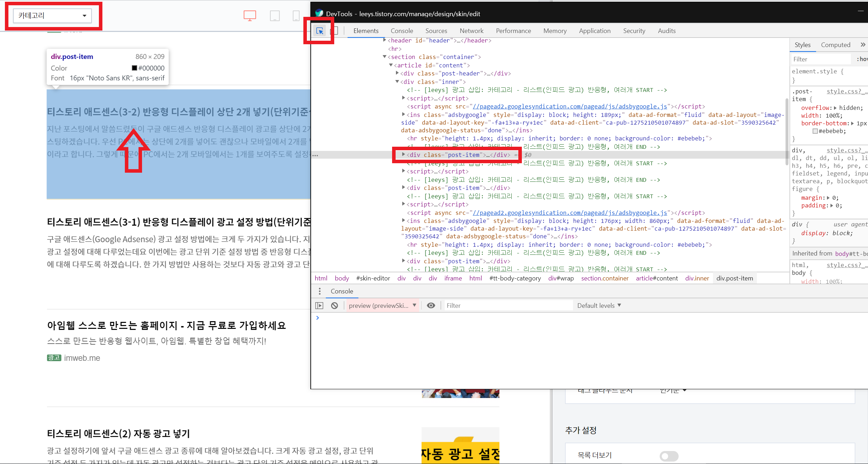Open the Network tab

(471, 31)
